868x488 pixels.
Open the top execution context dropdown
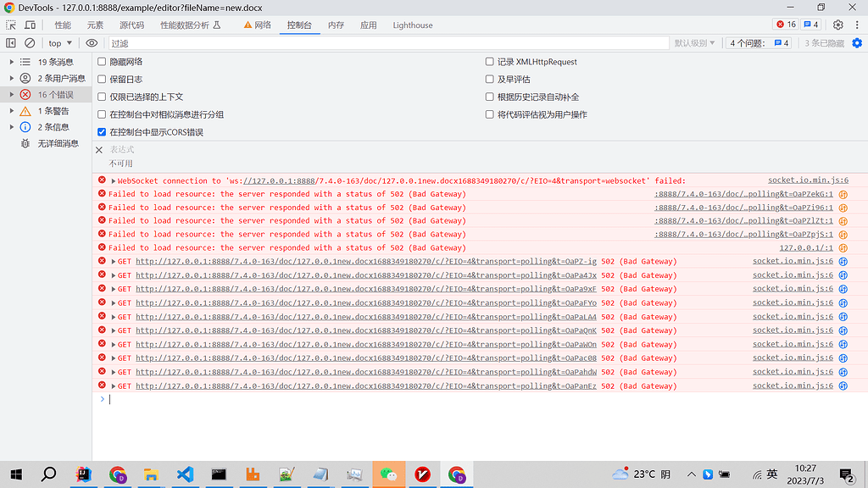(58, 42)
